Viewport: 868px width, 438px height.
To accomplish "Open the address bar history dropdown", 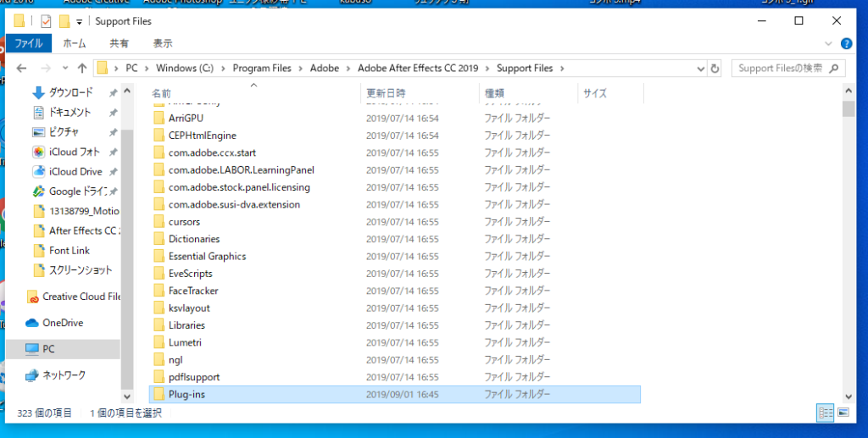I will pyautogui.click(x=698, y=68).
